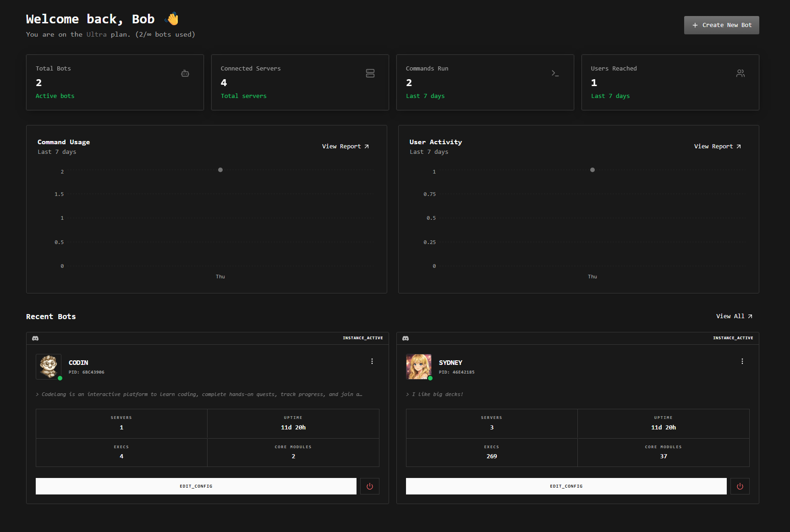Click the plus icon inside Create New Bot
The image size is (790, 532).
pyautogui.click(x=695, y=25)
